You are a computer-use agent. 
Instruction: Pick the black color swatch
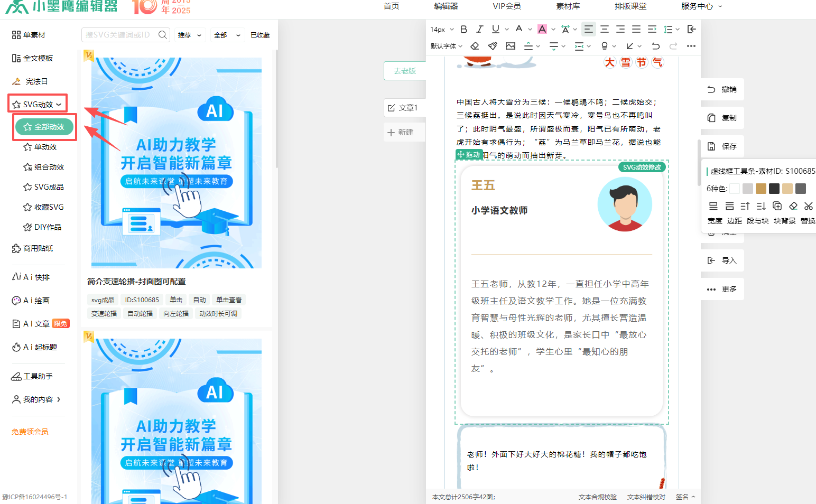point(774,189)
